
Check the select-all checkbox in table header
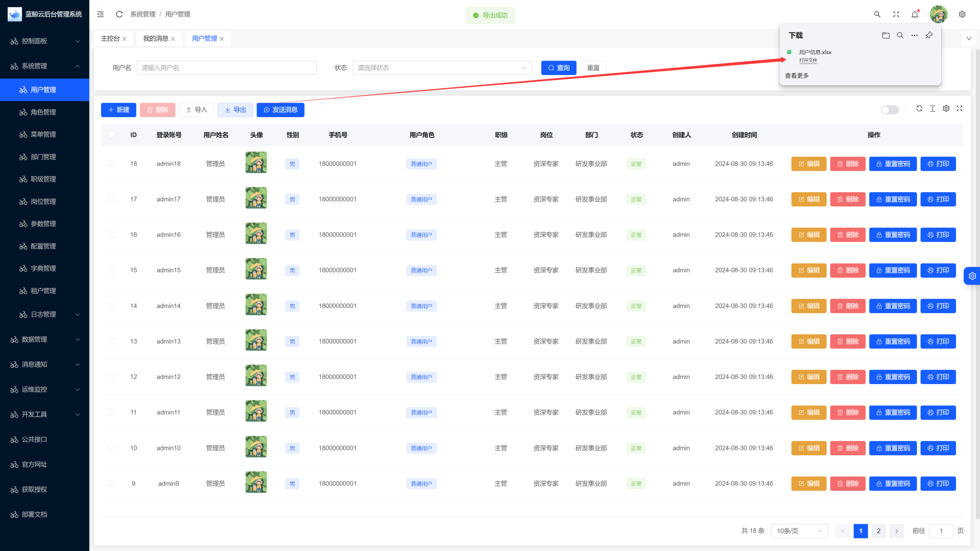click(x=111, y=135)
